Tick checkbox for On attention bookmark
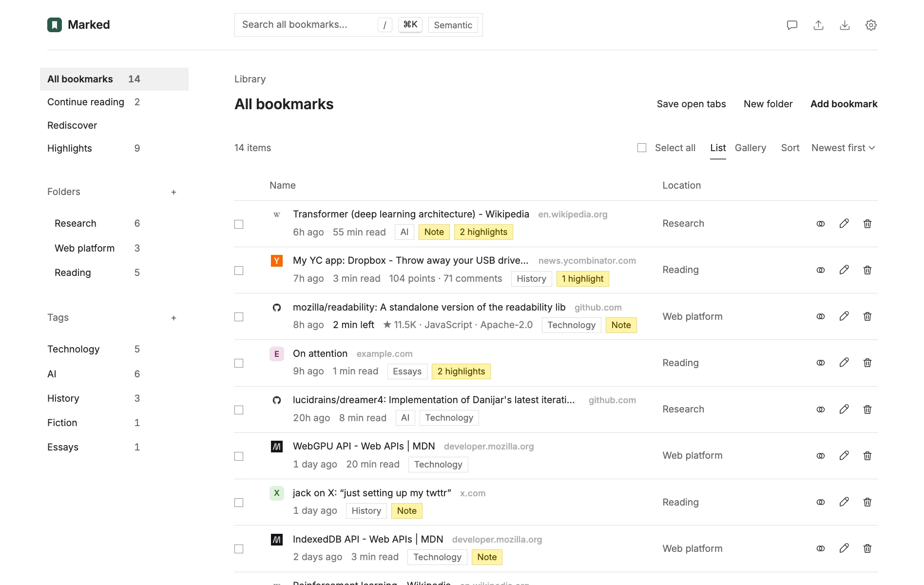The image size is (924, 585). [239, 363]
